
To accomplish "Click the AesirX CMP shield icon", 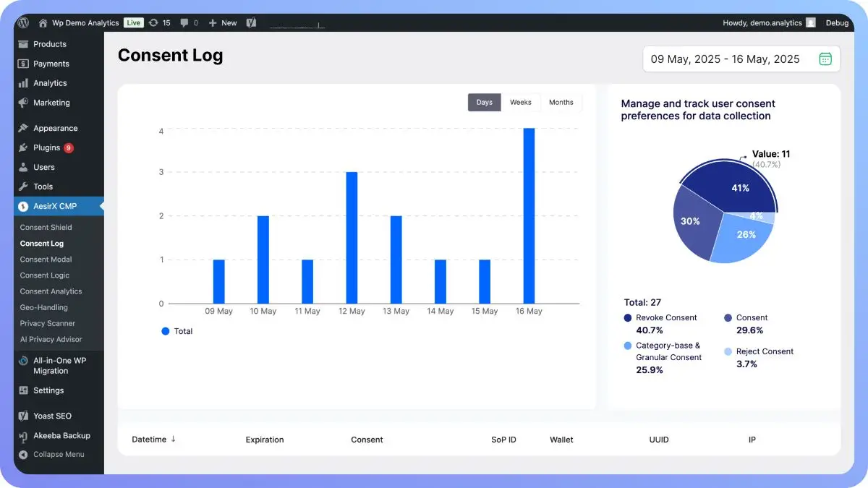I will (22, 205).
